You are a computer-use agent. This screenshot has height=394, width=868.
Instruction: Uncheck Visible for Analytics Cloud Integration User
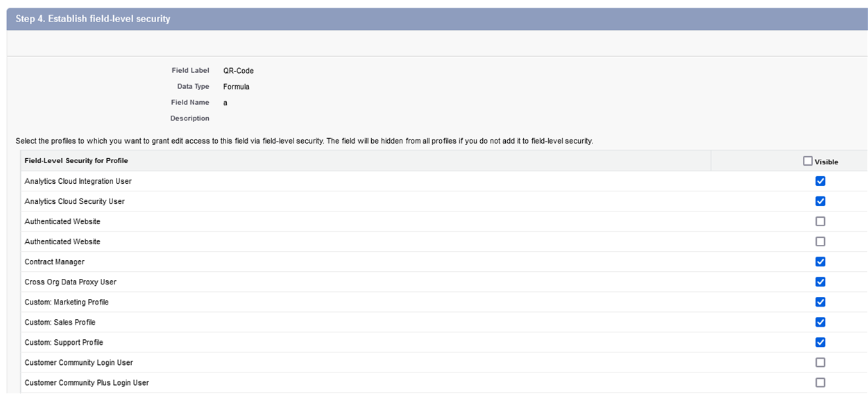[x=821, y=181]
